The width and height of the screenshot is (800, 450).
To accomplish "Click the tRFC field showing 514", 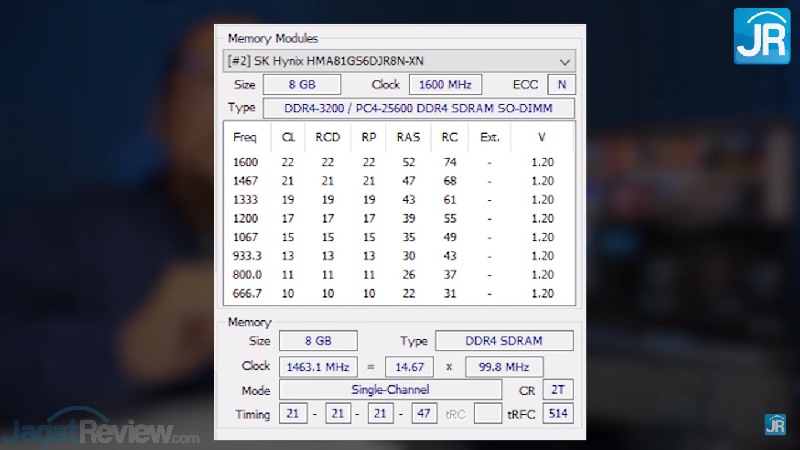I will pyautogui.click(x=559, y=413).
